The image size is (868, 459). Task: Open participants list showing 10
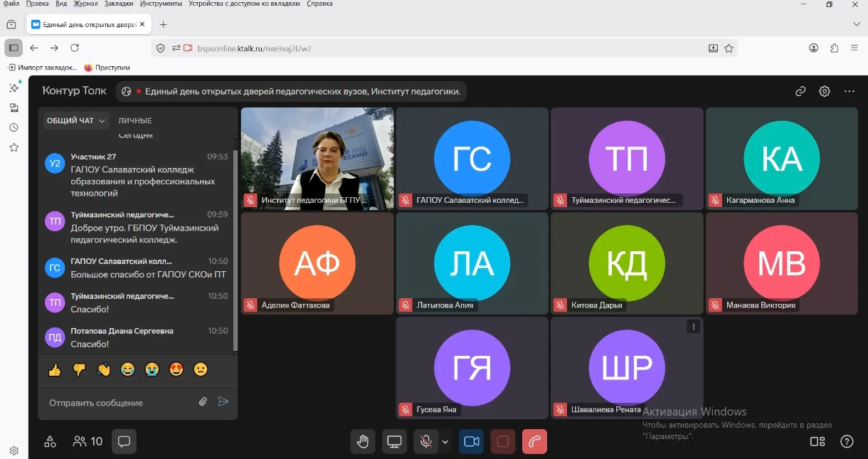point(88,441)
